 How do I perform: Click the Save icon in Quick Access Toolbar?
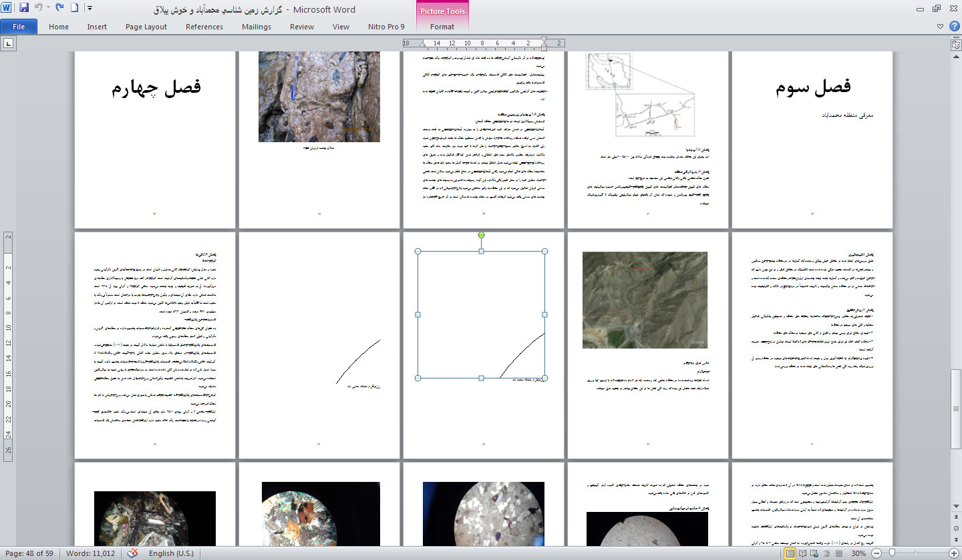(x=24, y=9)
